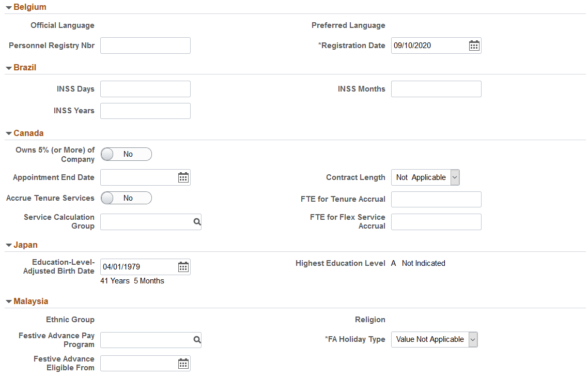588x376 pixels.
Task: Click the Registration Date value field
Action: (429, 45)
